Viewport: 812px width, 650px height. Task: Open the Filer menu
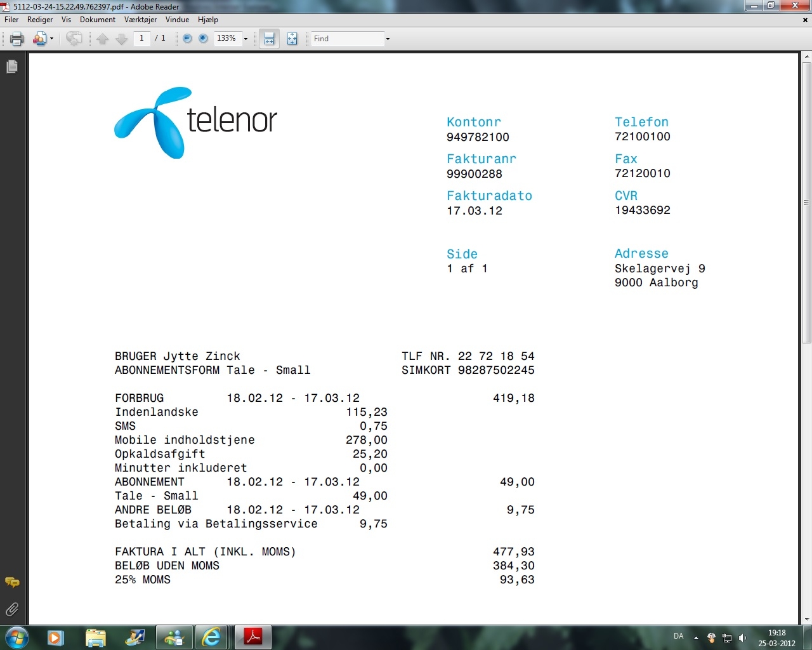pyautogui.click(x=11, y=20)
